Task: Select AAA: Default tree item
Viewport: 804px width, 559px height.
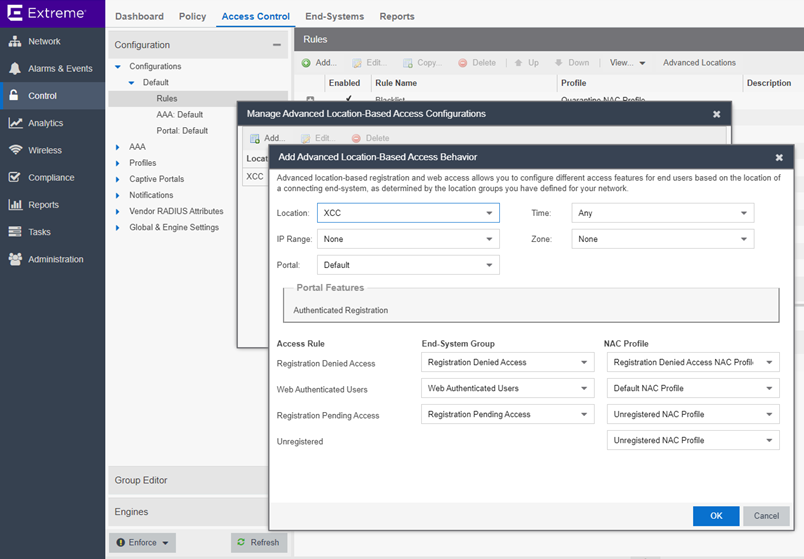Action: point(179,115)
